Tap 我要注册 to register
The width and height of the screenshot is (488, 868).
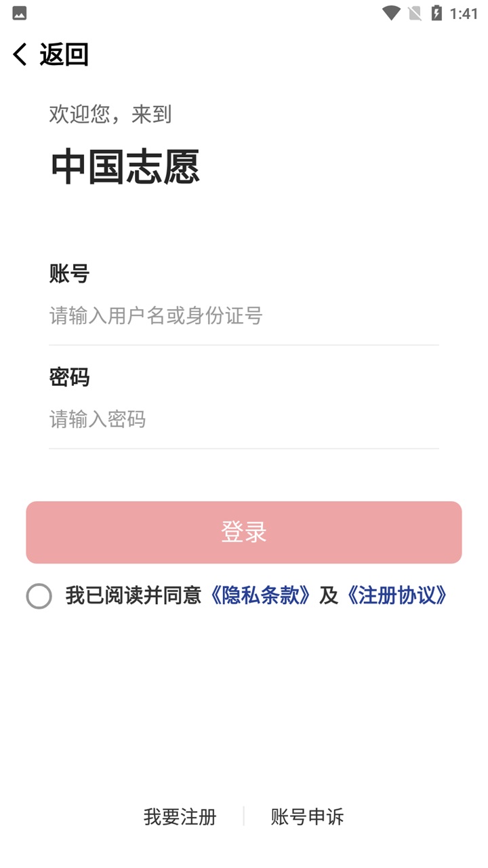click(x=180, y=816)
